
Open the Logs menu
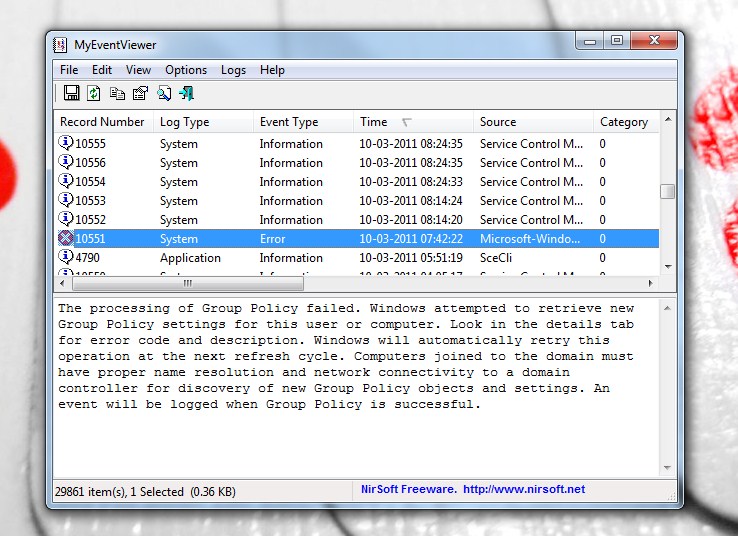(x=233, y=70)
